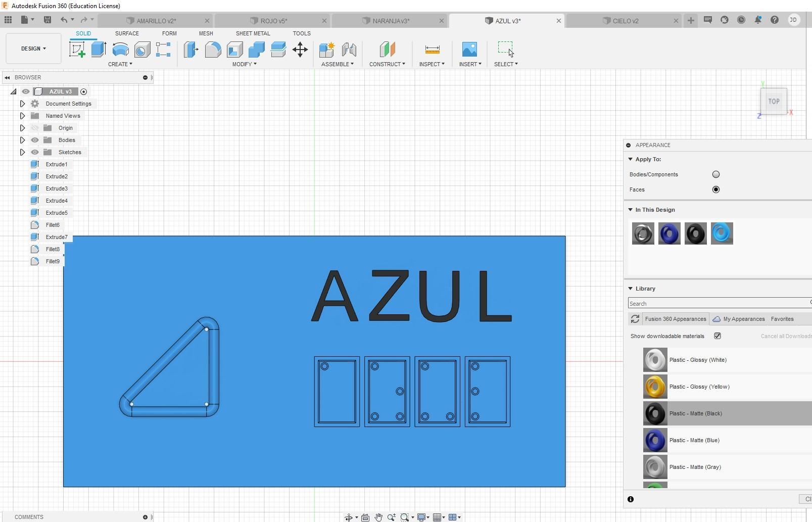Click the Offset Plane construct icon
Image resolution: width=812 pixels, height=522 pixels.
[x=387, y=50]
